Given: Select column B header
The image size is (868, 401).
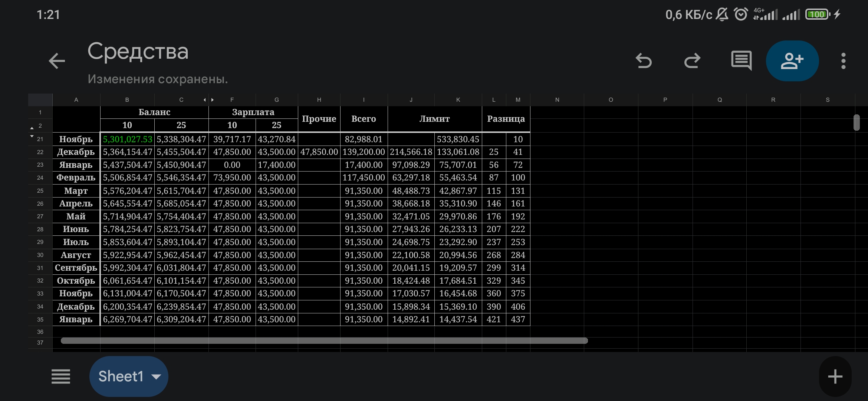Looking at the screenshot, I should click(x=127, y=100).
